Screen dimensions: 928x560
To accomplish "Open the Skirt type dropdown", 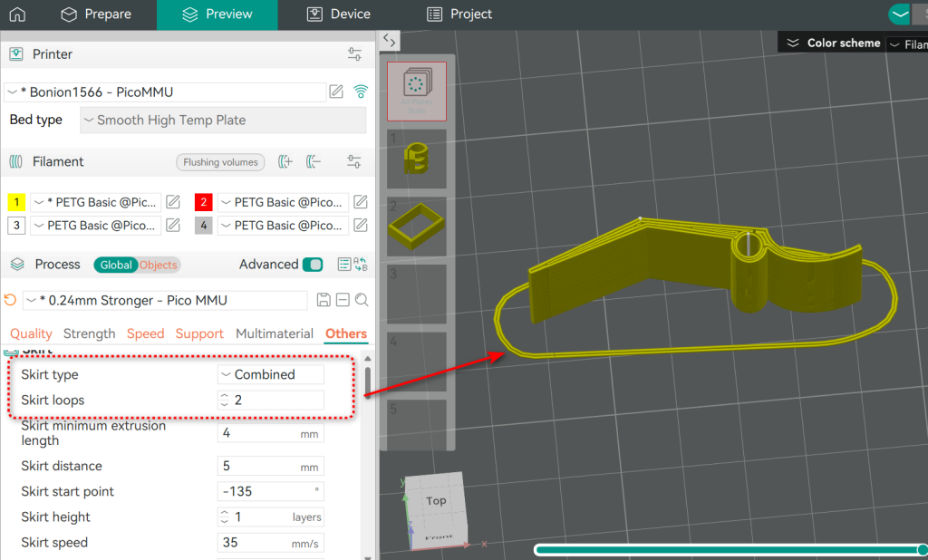I will [270, 375].
